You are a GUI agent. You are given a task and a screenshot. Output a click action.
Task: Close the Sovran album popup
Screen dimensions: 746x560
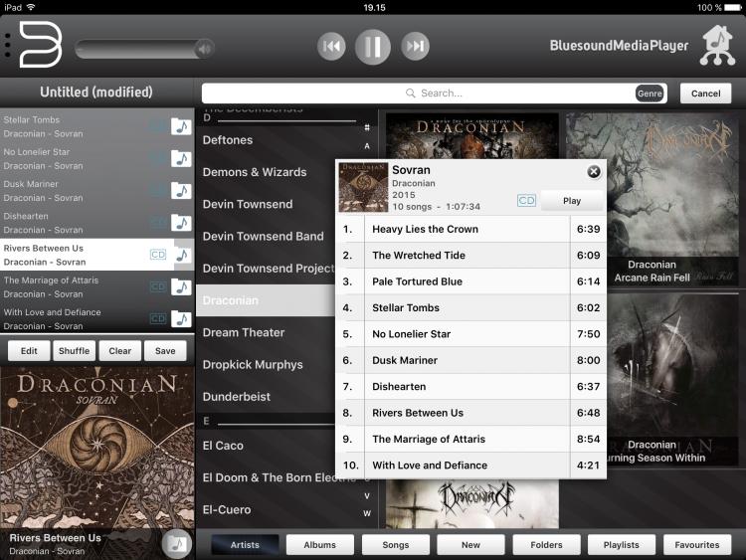coord(593,172)
